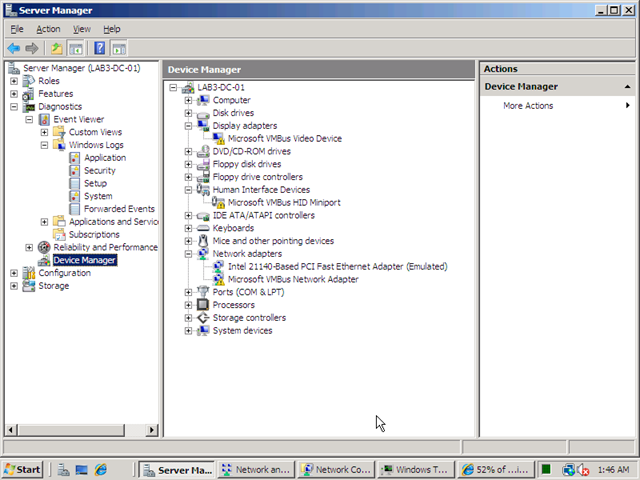This screenshot has width=640, height=480.
Task: Switch to Windows Task Manager taskbar button
Action: [416, 470]
